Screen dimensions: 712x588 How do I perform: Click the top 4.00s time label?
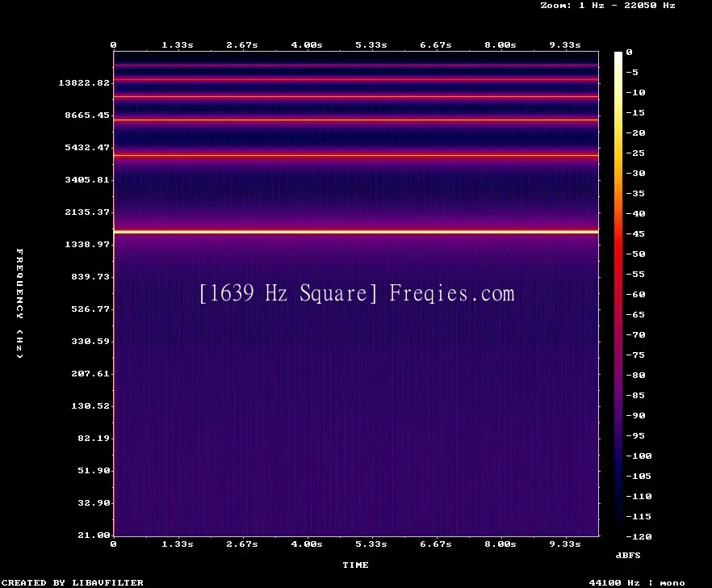(x=307, y=44)
